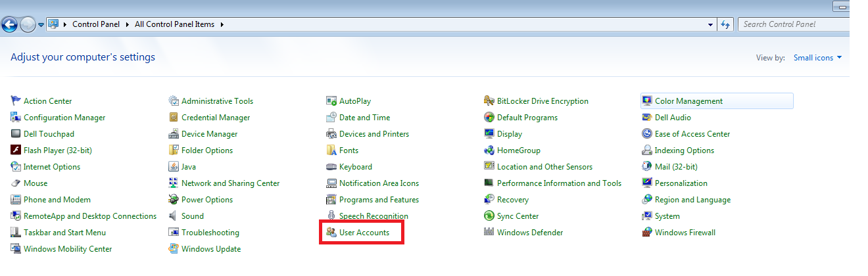Click the Keyboard icon
868x276 pixels.
pyautogui.click(x=331, y=166)
